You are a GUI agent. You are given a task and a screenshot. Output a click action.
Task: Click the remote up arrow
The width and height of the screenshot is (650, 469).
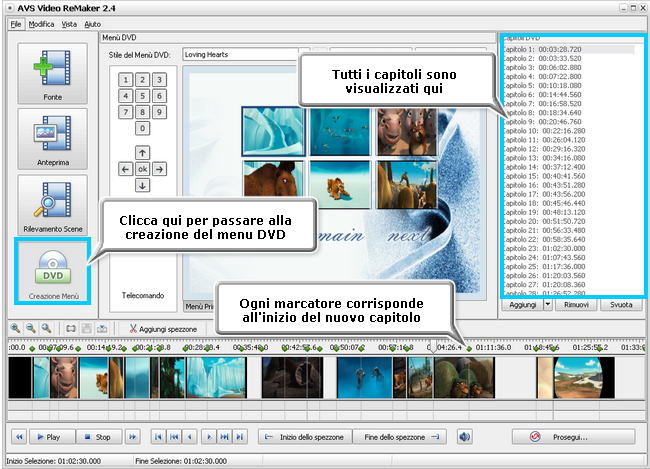tap(142, 153)
